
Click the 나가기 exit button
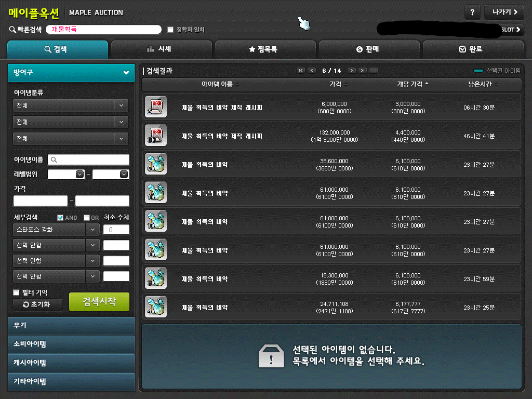pyautogui.click(x=504, y=12)
